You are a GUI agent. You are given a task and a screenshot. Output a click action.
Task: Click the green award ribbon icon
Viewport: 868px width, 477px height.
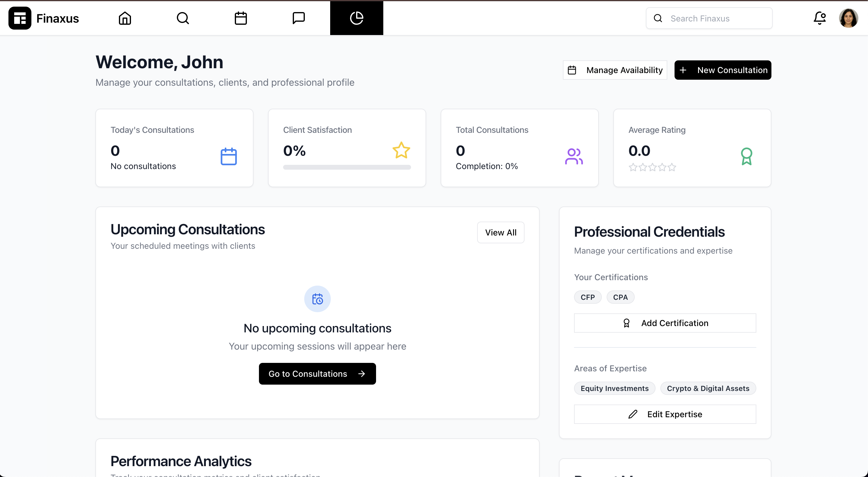tap(746, 156)
